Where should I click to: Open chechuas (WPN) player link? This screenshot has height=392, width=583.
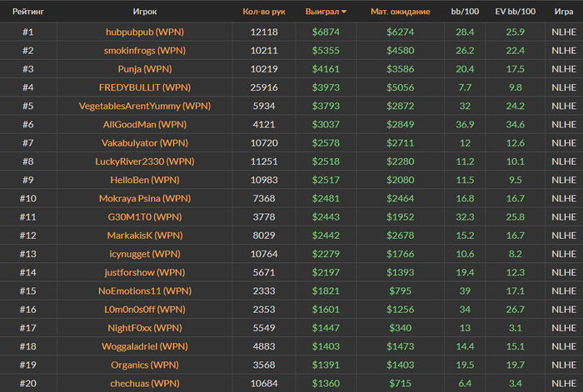[x=145, y=384]
